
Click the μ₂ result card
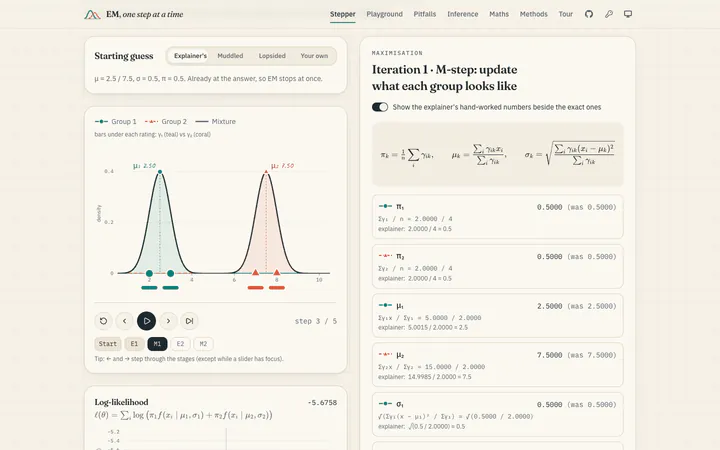[497, 365]
